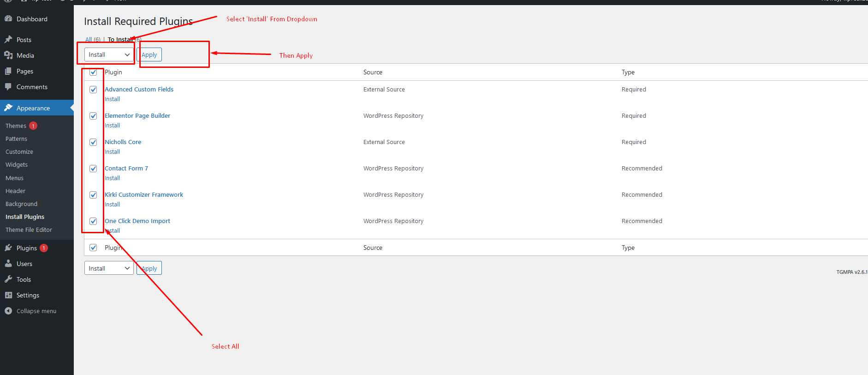Open the Plugins plug icon
The height and width of the screenshot is (375, 868).
[x=8, y=248]
